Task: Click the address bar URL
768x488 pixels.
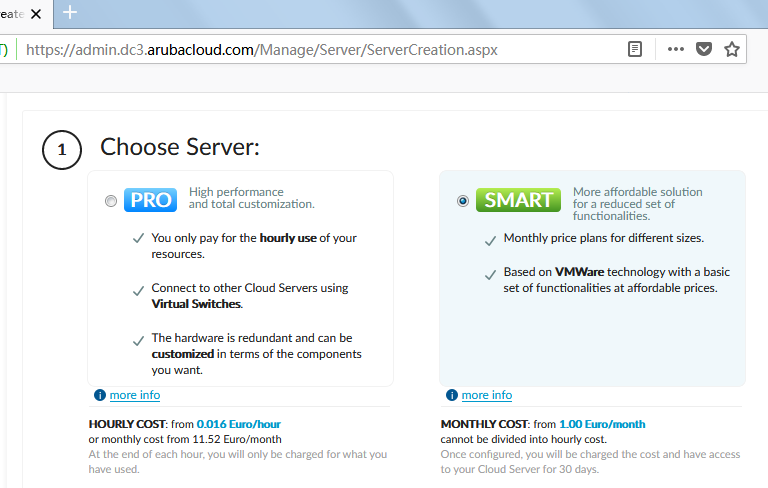Action: (x=262, y=49)
